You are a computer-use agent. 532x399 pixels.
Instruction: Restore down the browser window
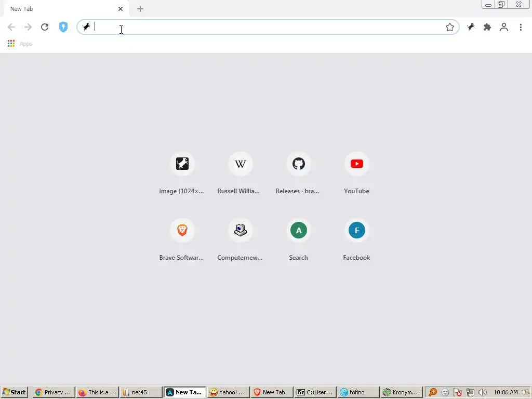click(501, 4)
